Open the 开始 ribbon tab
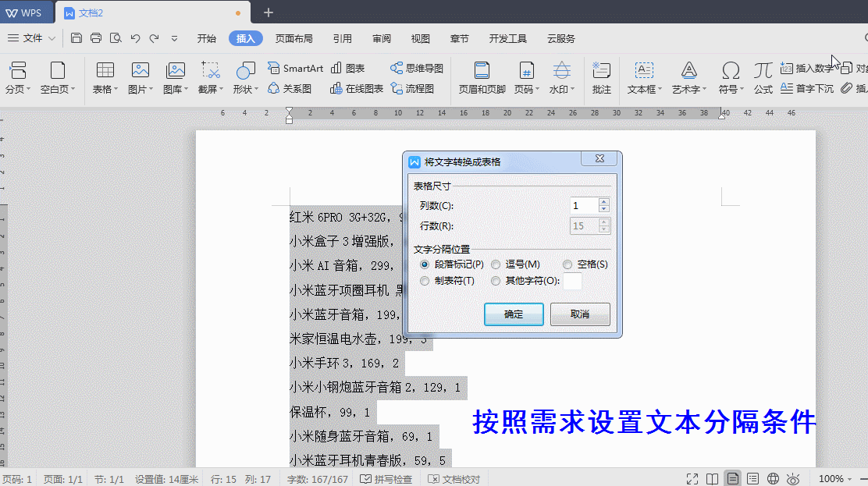 pyautogui.click(x=207, y=38)
